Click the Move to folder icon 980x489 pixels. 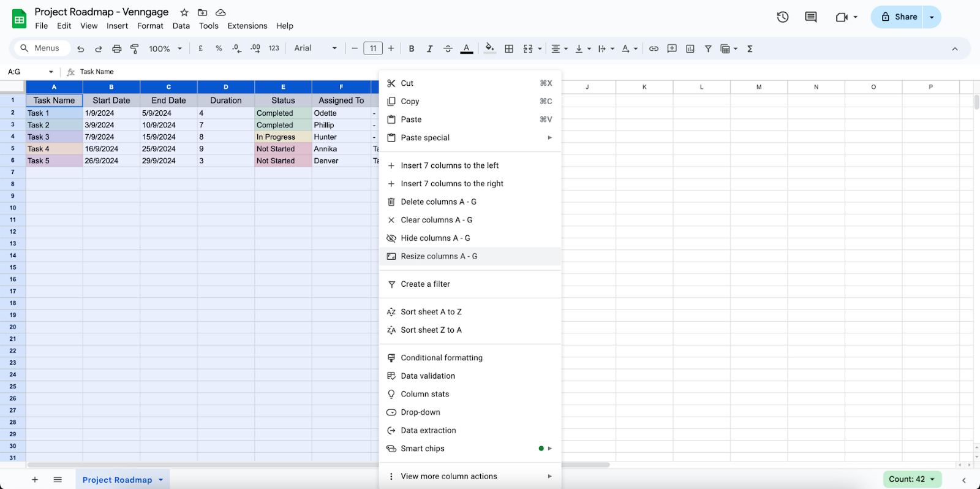pos(202,12)
